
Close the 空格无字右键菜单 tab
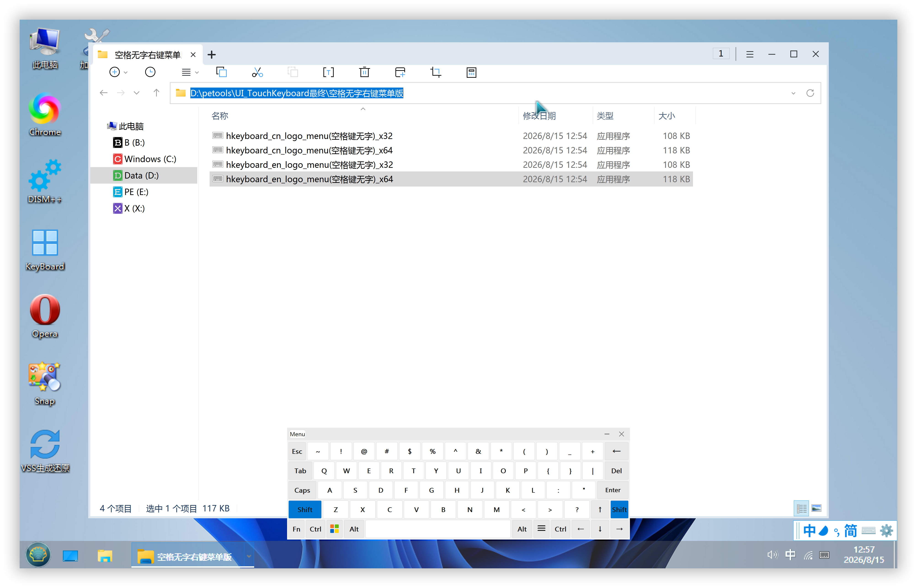pos(193,55)
